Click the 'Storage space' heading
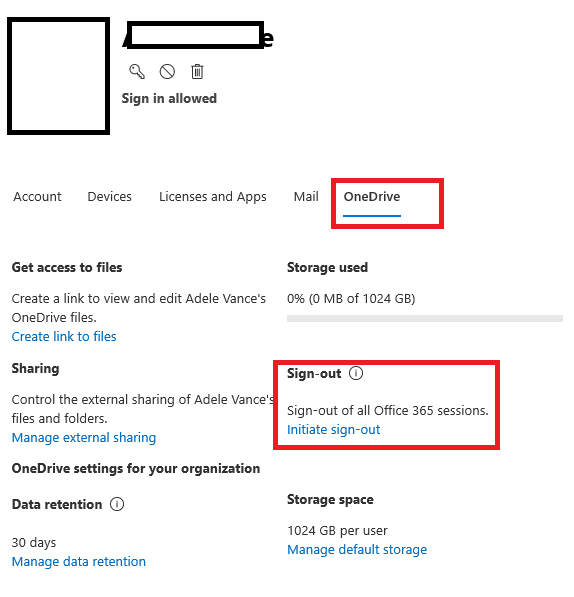The width and height of the screenshot is (574, 597). pyautogui.click(x=330, y=500)
